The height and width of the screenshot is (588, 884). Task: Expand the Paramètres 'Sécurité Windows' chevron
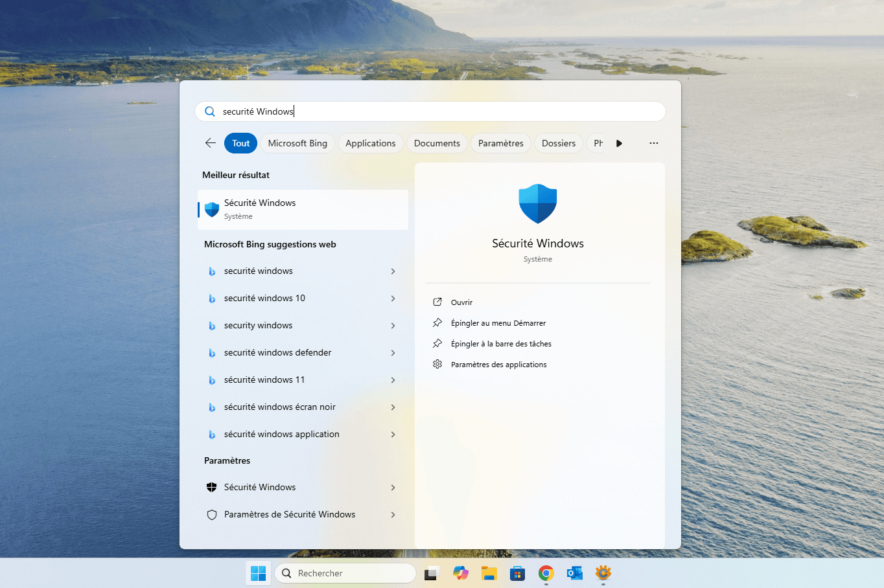[x=393, y=488]
